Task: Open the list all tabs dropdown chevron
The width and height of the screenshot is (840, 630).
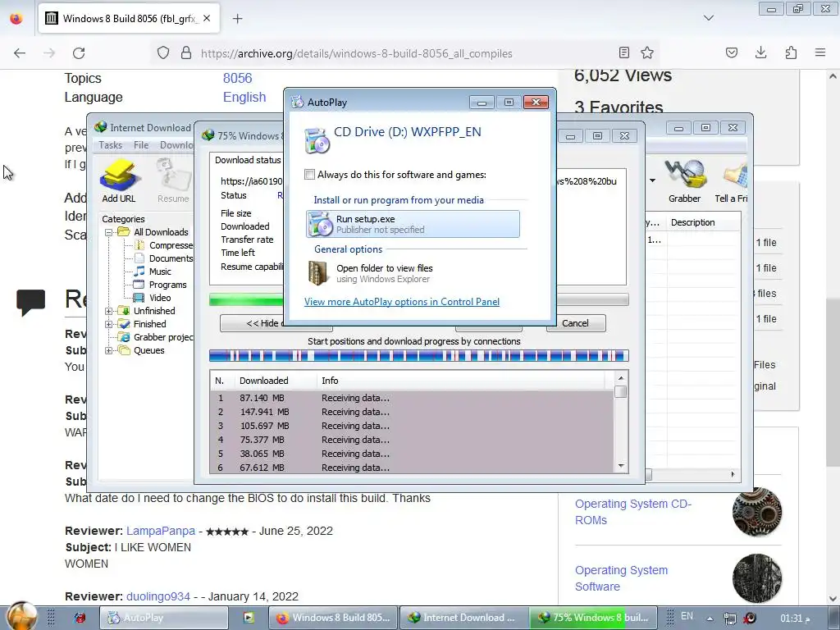Action: (x=709, y=18)
